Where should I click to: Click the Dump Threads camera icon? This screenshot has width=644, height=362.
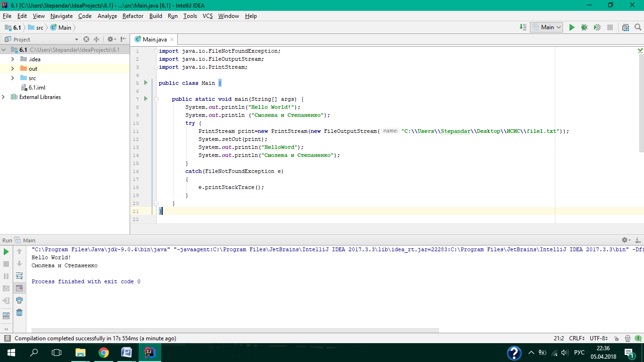[6, 288]
